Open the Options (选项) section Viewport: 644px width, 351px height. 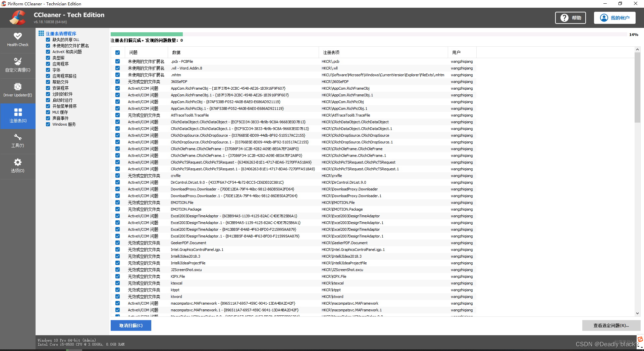(18, 166)
